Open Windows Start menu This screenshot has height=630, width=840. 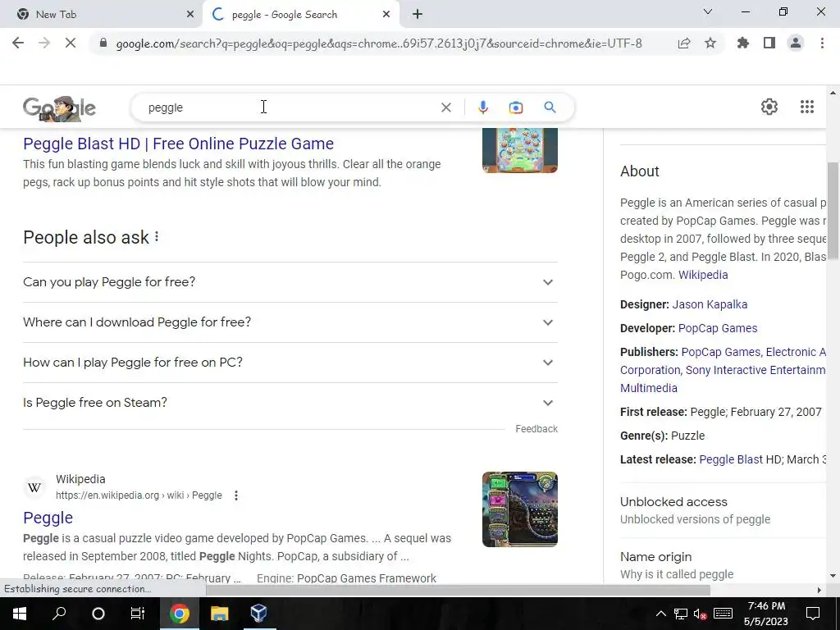tap(20, 614)
